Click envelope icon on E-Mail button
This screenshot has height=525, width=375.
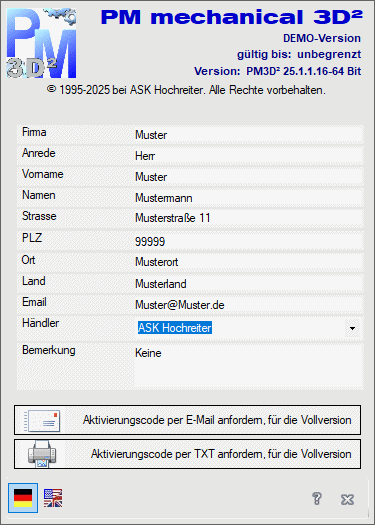(x=42, y=421)
